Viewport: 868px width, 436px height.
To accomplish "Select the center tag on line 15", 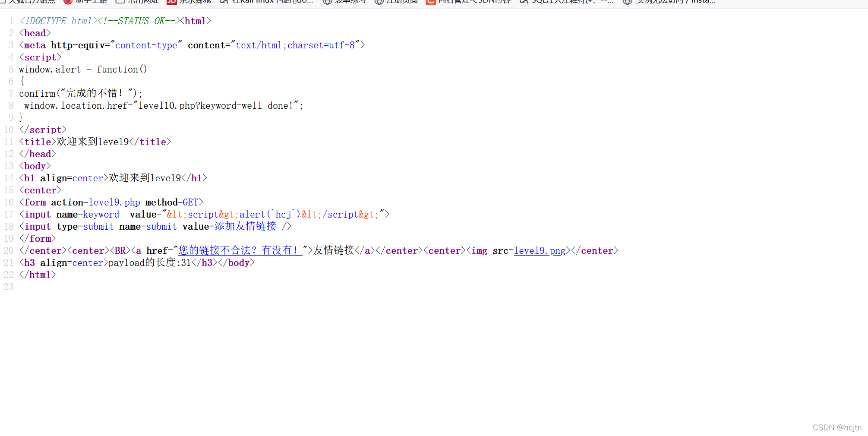I will click(40, 190).
